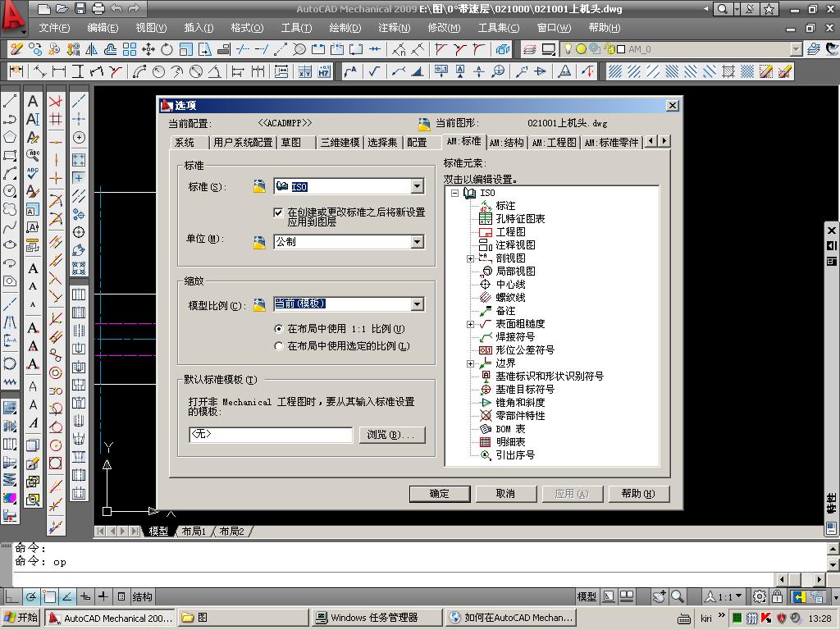
Task: Select use 1:1 scale in layout radio
Action: (278, 329)
